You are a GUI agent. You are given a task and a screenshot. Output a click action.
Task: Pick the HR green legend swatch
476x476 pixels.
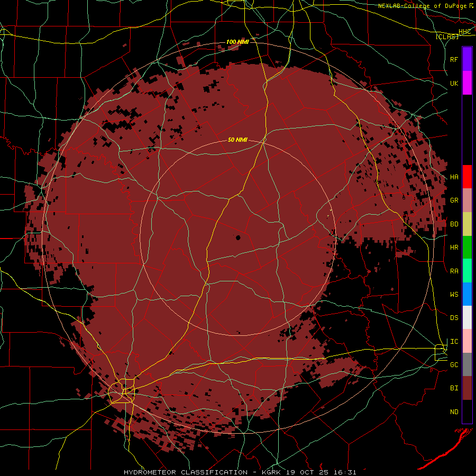[467, 248]
